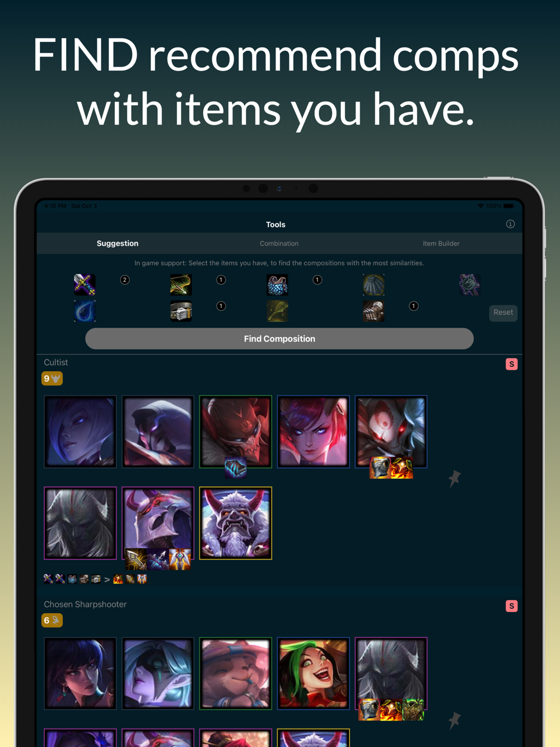Select the Spatula item icon

point(277,311)
